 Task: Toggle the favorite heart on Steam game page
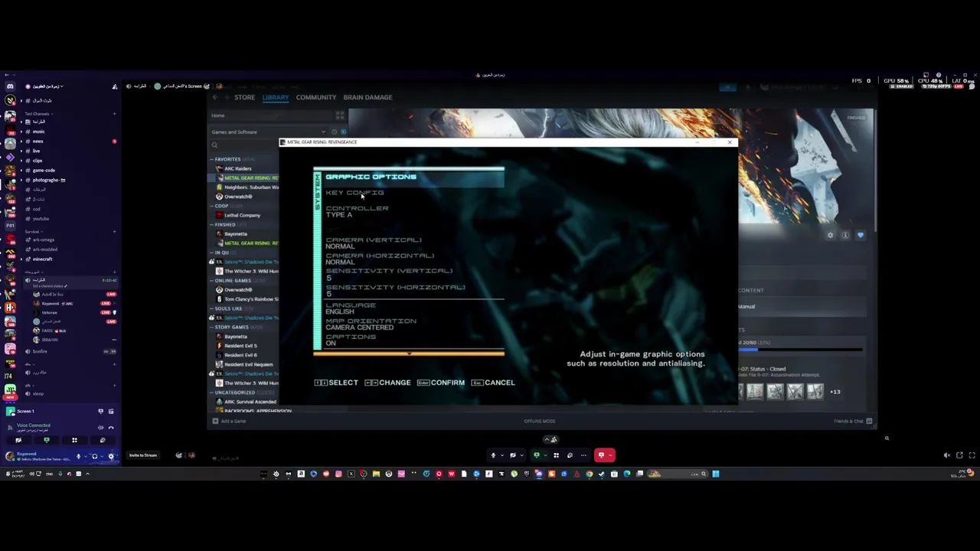pos(861,235)
